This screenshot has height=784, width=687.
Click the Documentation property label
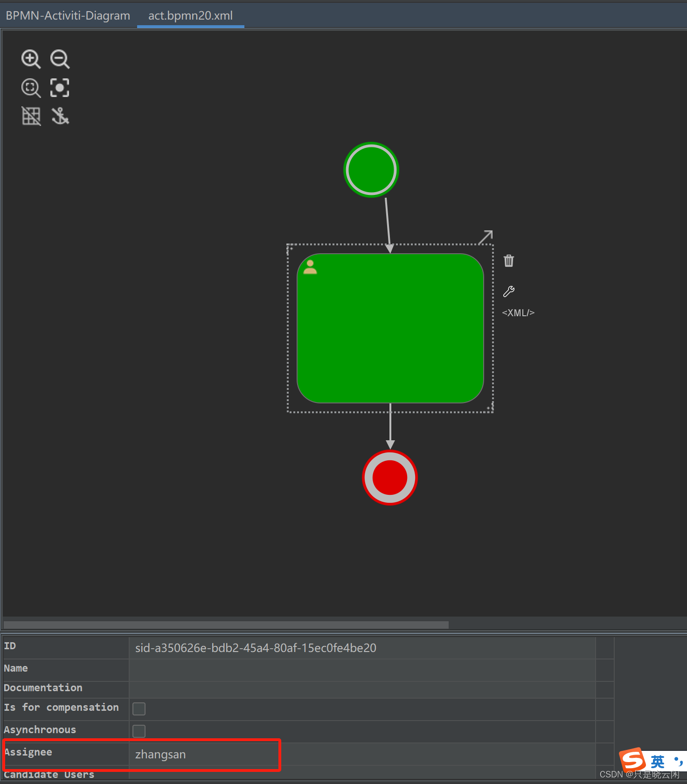click(43, 688)
